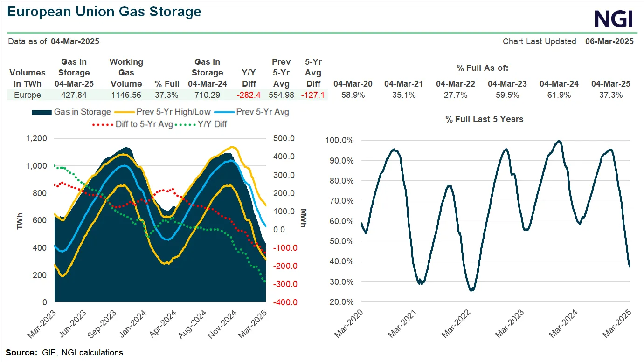644x362 pixels.
Task: Click the Chart Last Updated 06-Mar-2025 date
Action: tap(609, 41)
